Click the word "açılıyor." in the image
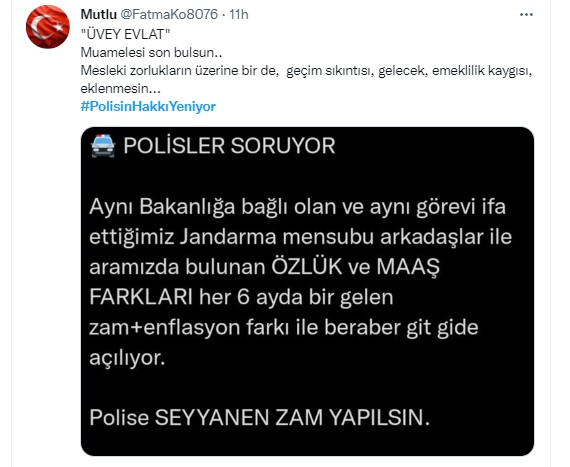The width and height of the screenshot is (570, 467). coord(127,359)
